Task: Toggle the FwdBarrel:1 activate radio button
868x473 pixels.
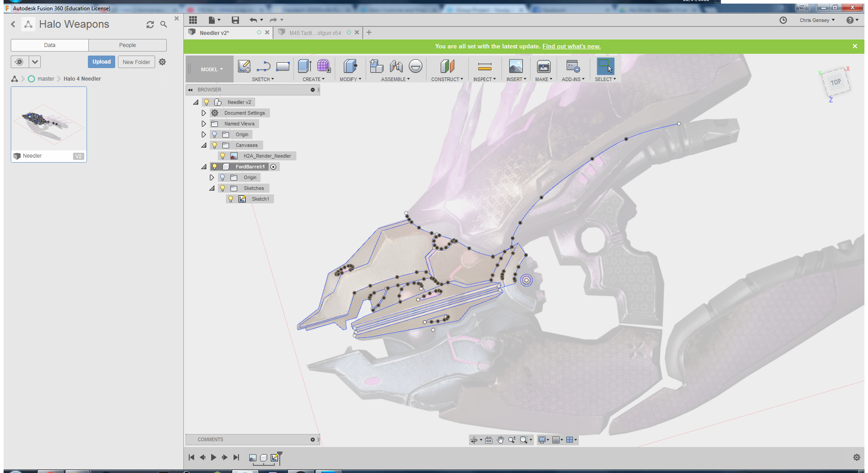Action: click(x=273, y=167)
